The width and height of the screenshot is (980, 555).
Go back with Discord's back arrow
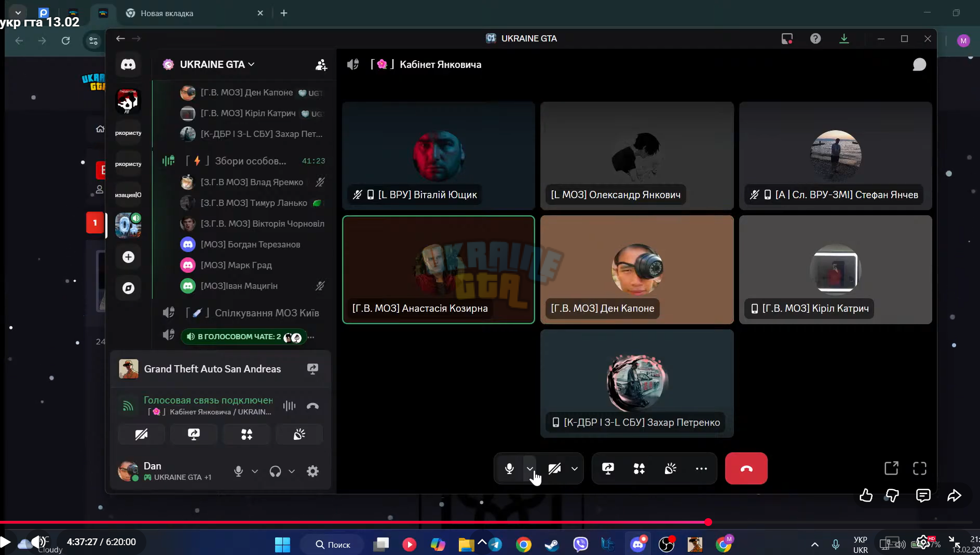(x=120, y=38)
